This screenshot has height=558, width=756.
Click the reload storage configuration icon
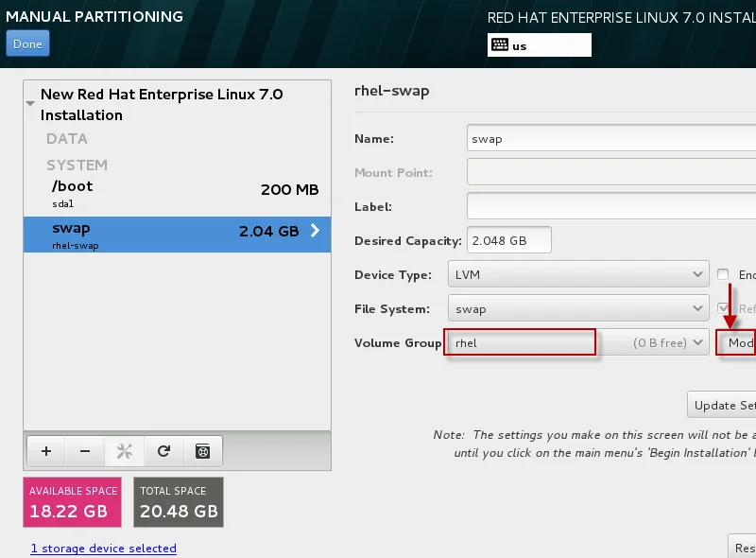coord(163,452)
